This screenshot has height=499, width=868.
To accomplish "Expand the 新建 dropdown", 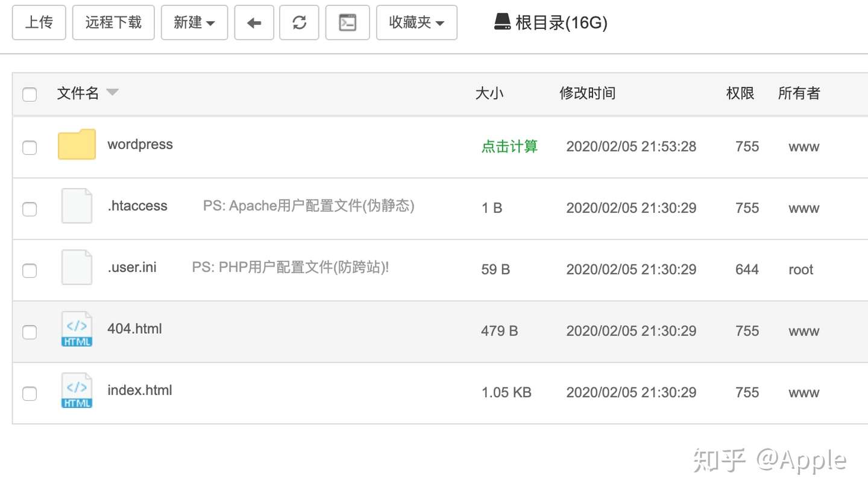I will click(194, 23).
